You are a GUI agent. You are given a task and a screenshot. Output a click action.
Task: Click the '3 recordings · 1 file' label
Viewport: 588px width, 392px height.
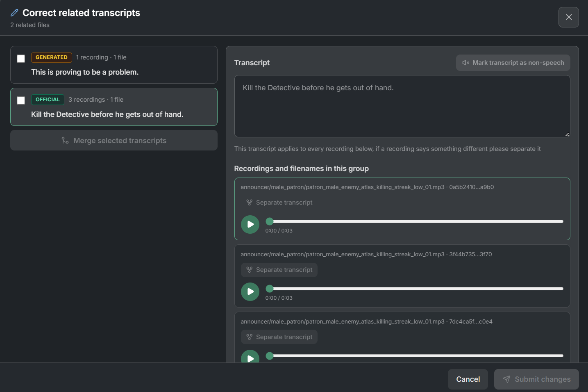(x=96, y=100)
